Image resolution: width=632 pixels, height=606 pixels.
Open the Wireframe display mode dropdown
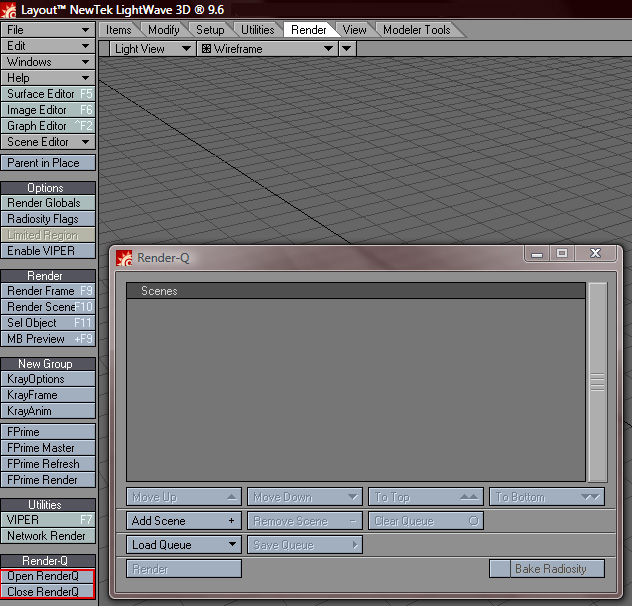[x=267, y=49]
